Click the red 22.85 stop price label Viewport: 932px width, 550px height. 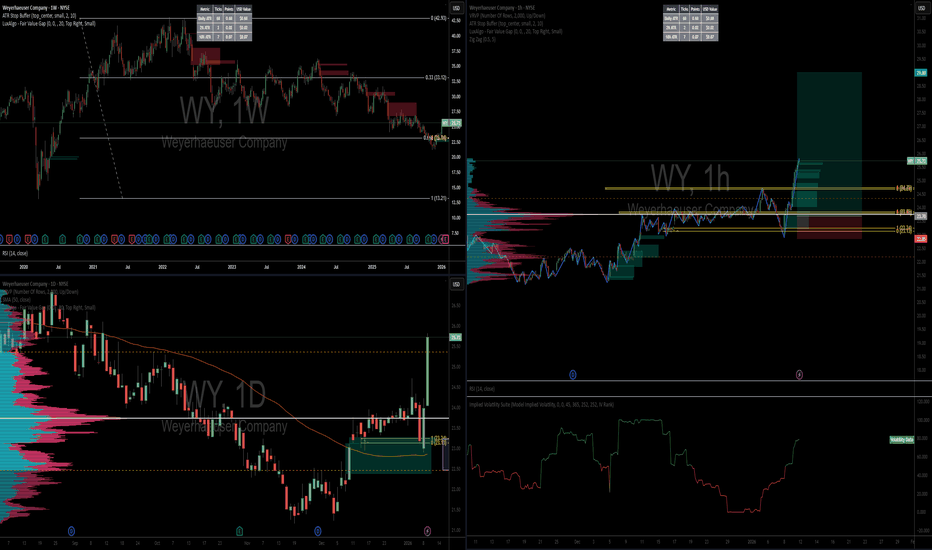[x=921, y=238]
